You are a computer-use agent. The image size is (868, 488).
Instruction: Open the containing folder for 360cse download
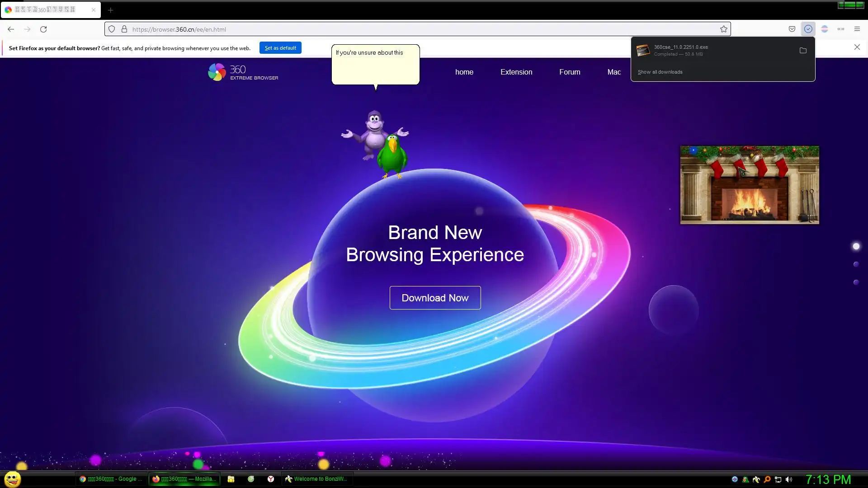click(x=803, y=51)
